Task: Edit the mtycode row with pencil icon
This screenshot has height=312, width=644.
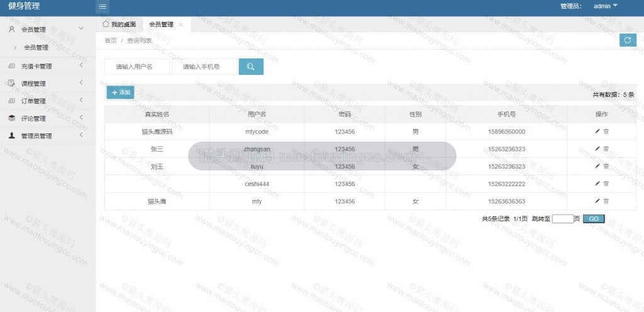Action: coord(597,131)
